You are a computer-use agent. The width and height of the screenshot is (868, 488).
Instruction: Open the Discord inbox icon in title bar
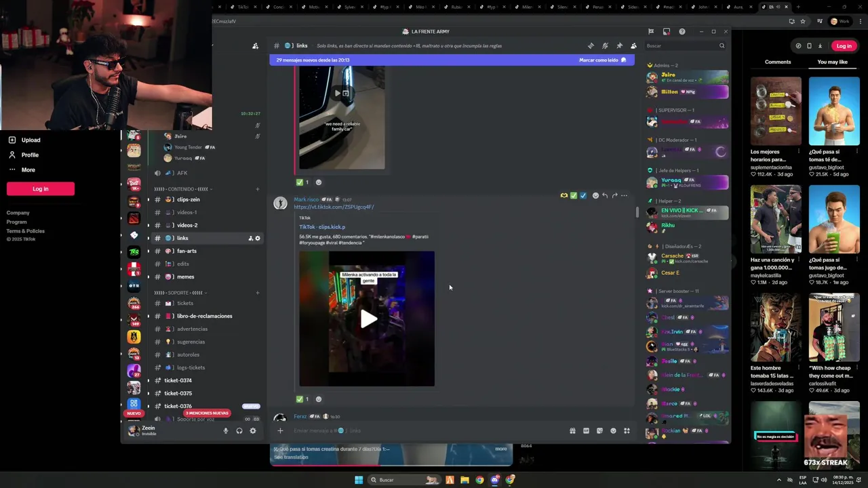[x=667, y=31]
